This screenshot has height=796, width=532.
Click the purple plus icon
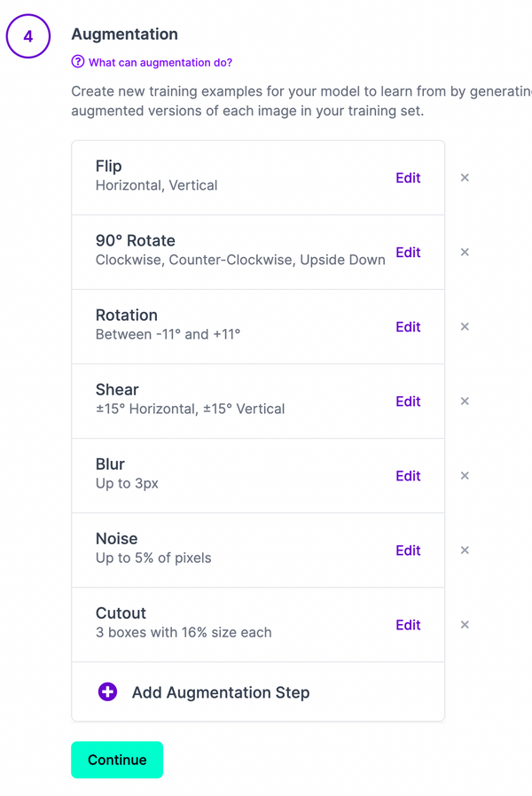click(107, 692)
